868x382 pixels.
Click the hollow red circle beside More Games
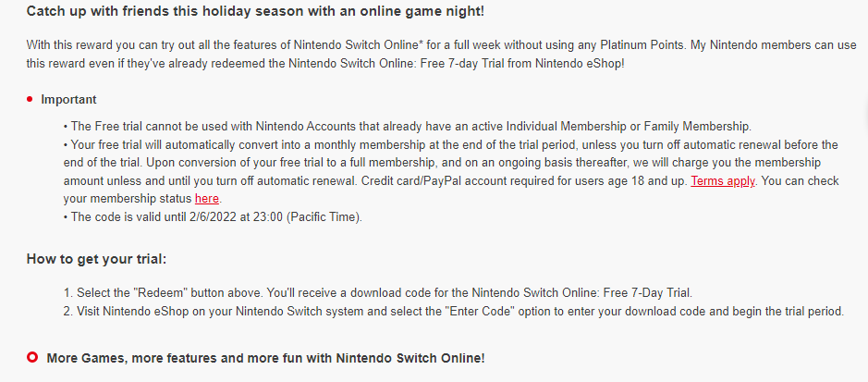(31, 357)
